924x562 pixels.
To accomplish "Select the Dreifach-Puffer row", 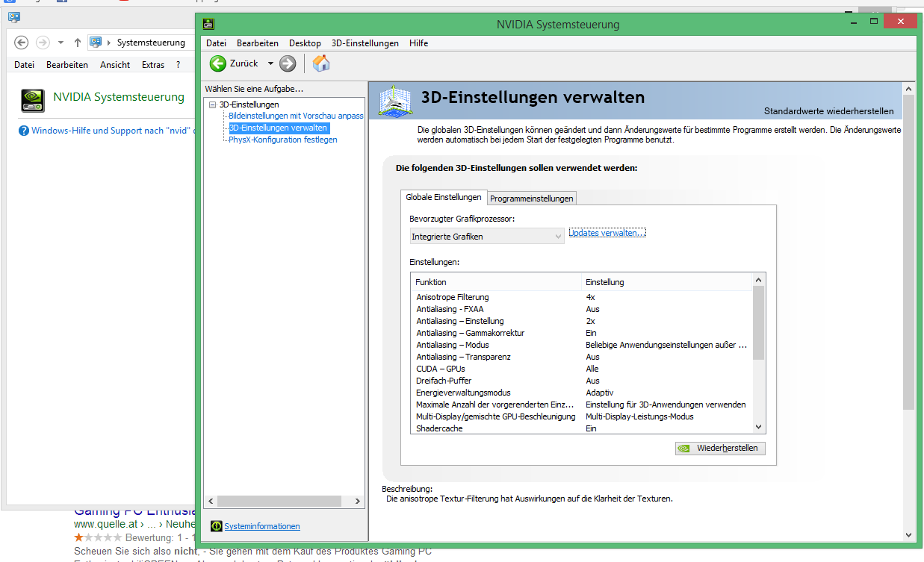I will [x=581, y=381].
